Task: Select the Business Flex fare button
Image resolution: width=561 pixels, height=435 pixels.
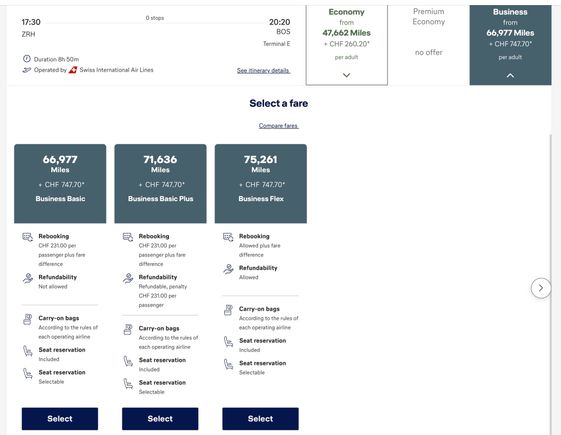Action: click(260, 419)
